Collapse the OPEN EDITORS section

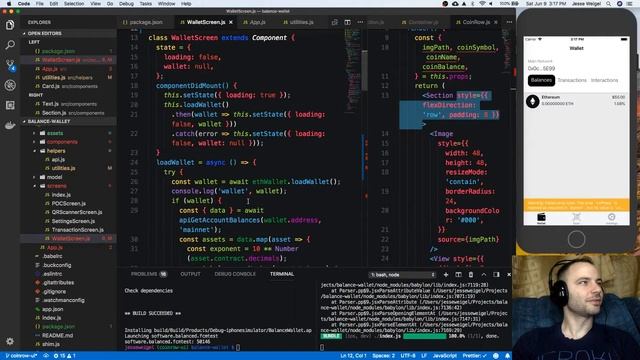pos(44,33)
